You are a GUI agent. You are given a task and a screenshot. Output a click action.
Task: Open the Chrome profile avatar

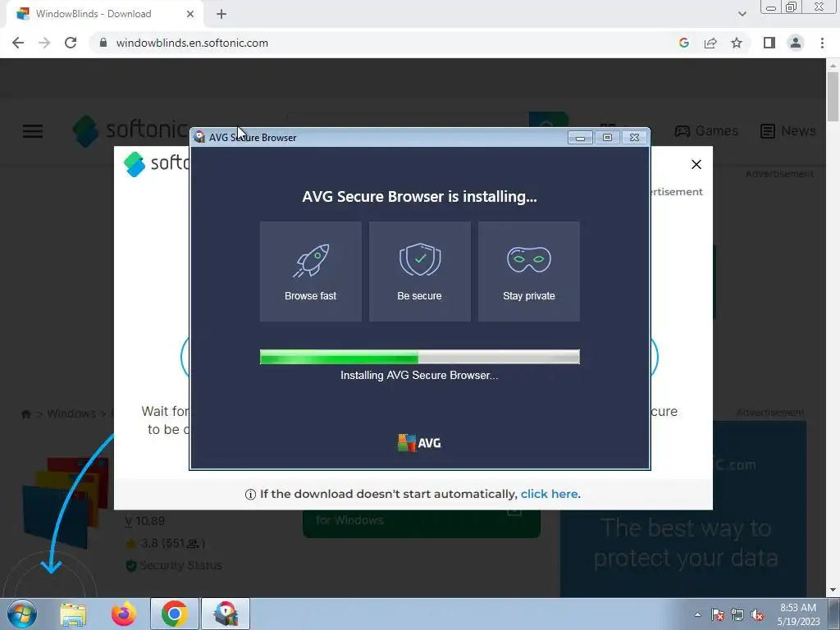coord(796,43)
